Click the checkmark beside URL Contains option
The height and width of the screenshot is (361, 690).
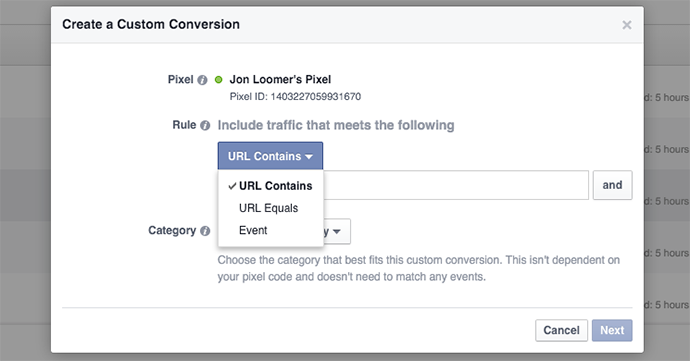coord(232,186)
